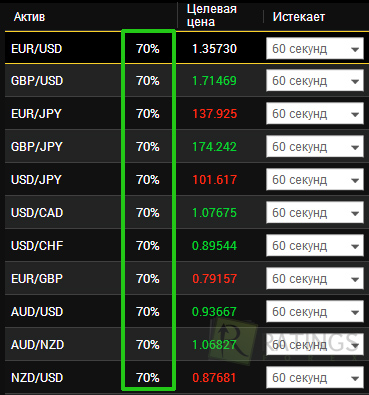Click the AUD/USD target price 0.93667
369x395 pixels.
[x=214, y=312]
